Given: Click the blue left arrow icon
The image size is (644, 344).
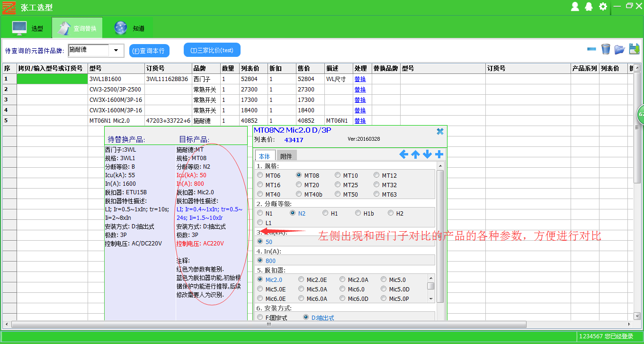Looking at the screenshot, I should click(x=403, y=154).
